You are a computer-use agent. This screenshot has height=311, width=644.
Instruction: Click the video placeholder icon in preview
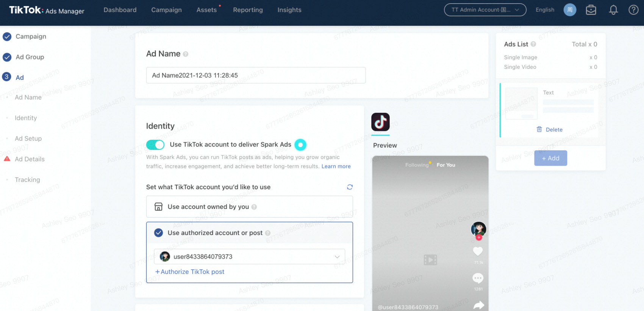point(430,260)
